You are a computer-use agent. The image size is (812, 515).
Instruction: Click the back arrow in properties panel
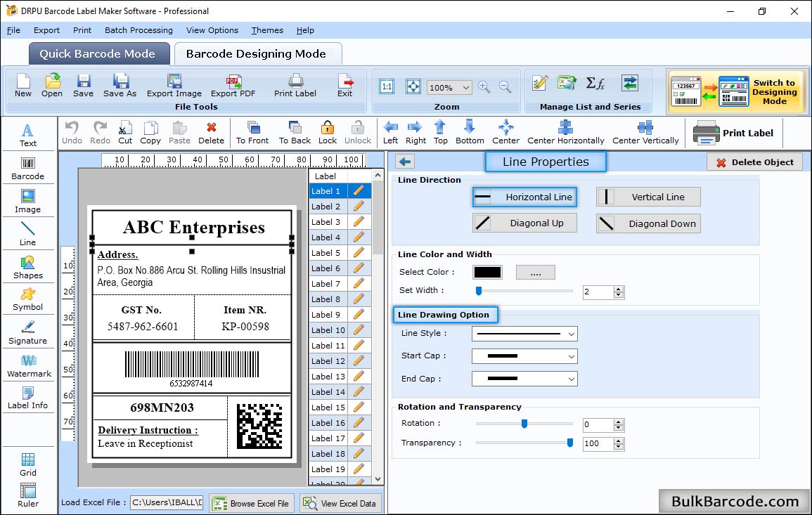point(405,162)
